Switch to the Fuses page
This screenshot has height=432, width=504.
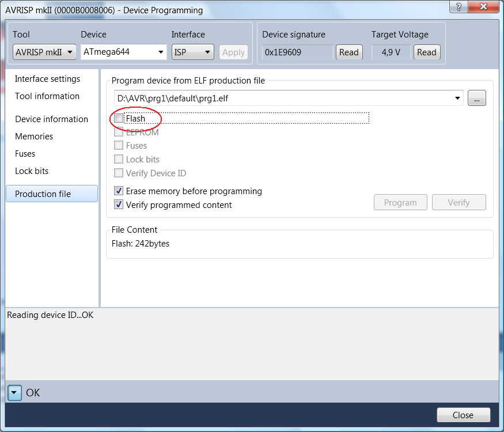[25, 154]
